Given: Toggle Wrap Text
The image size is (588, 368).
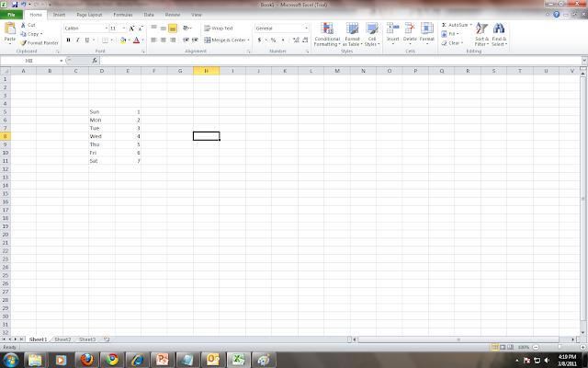Looking at the screenshot, I should (219, 29).
